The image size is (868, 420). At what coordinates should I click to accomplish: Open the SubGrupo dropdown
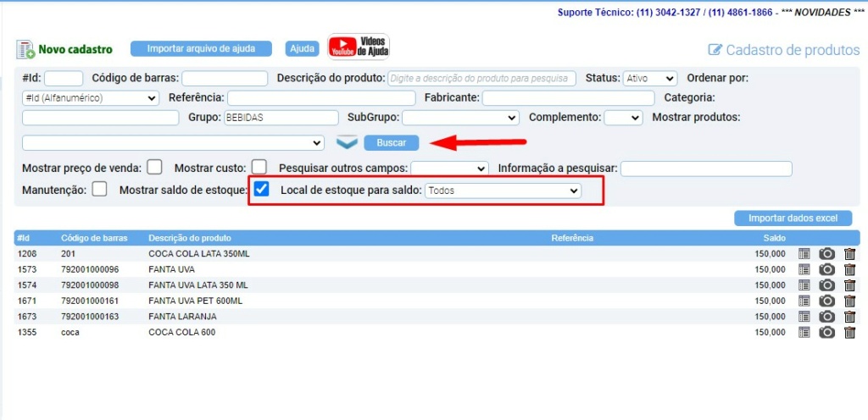(460, 118)
